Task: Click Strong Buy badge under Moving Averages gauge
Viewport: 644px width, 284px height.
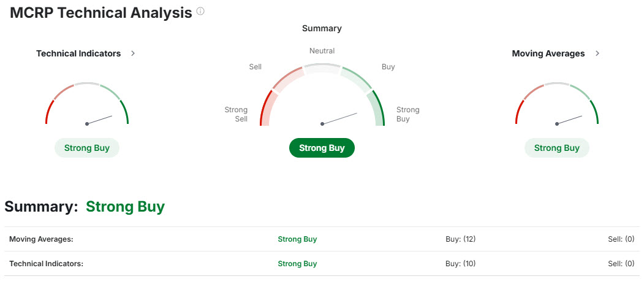Action: point(556,148)
